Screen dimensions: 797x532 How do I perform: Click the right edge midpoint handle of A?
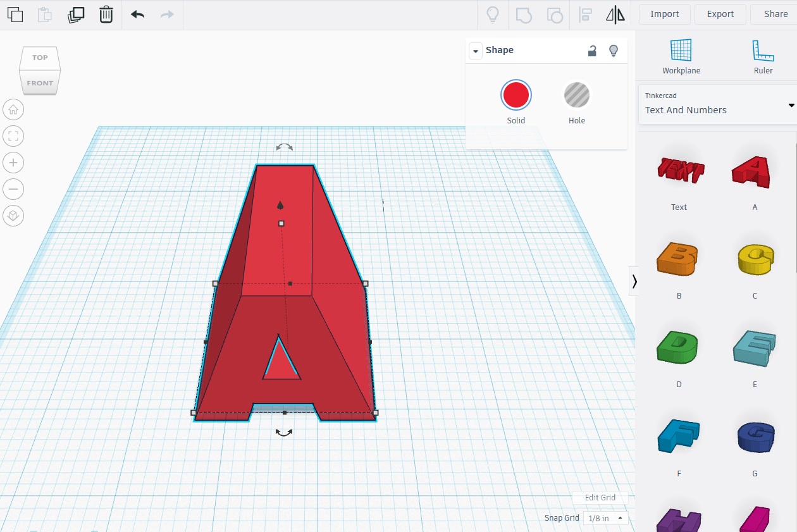point(370,342)
